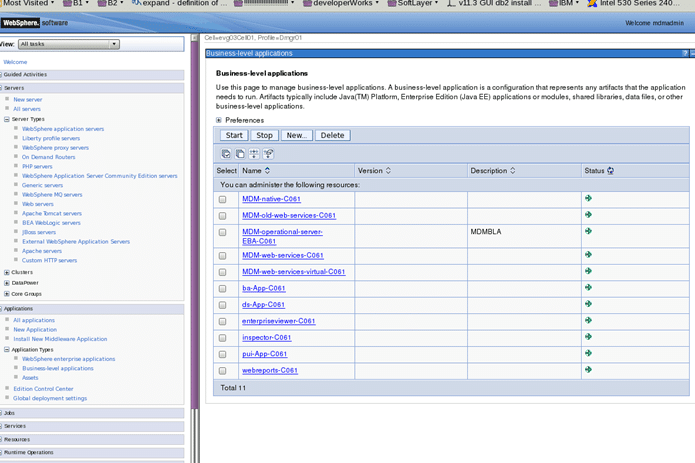Sort by Description column arrows
The image size is (695, 463).
pos(513,171)
